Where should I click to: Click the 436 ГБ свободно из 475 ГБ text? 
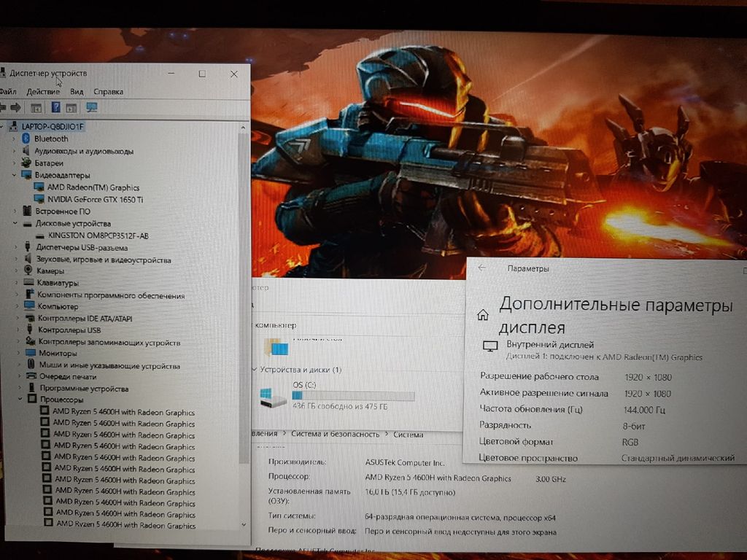point(340,406)
